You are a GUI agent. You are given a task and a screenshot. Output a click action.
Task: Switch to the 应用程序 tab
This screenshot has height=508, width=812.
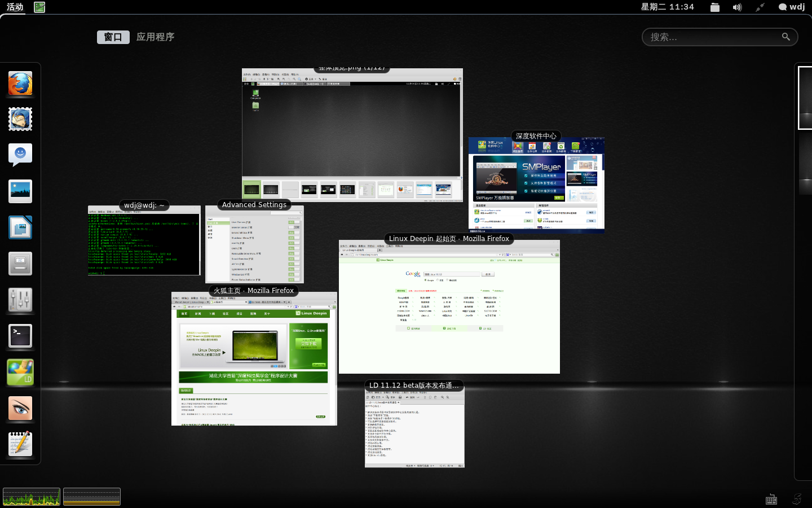pos(155,37)
